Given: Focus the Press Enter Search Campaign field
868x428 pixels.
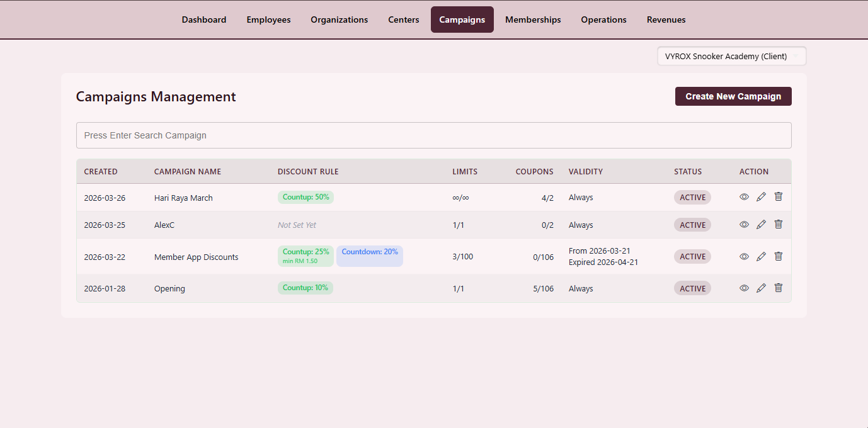Looking at the screenshot, I should 433,135.
